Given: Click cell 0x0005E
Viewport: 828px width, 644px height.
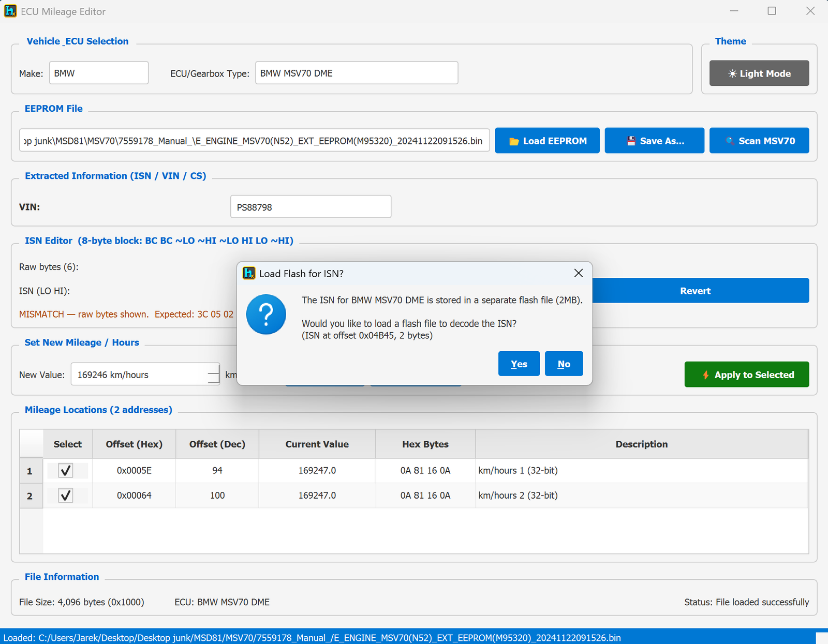Looking at the screenshot, I should pos(134,471).
